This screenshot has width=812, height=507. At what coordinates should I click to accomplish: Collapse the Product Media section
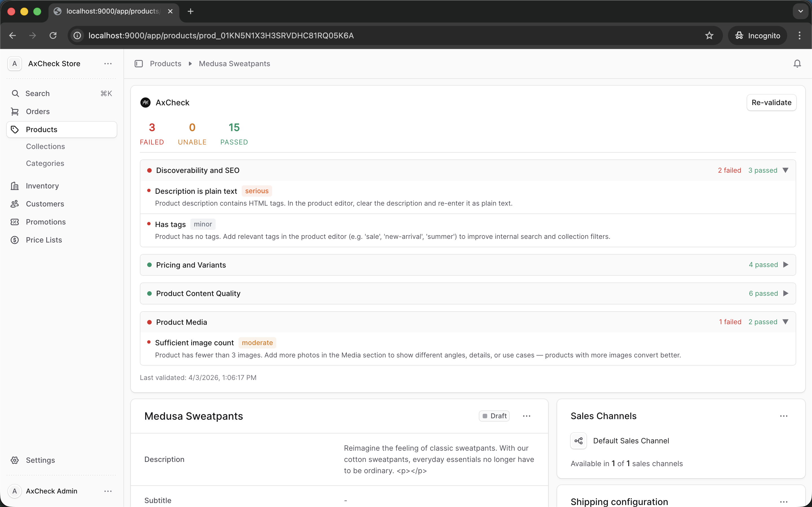(x=786, y=322)
